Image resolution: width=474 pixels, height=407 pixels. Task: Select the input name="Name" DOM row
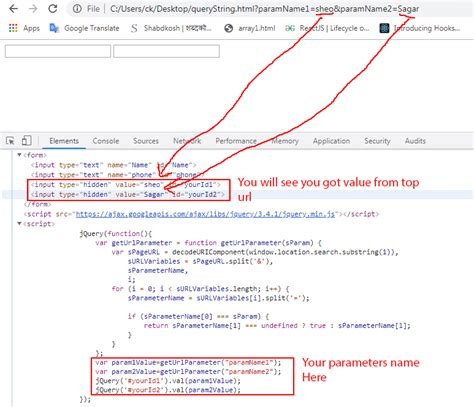click(x=113, y=165)
